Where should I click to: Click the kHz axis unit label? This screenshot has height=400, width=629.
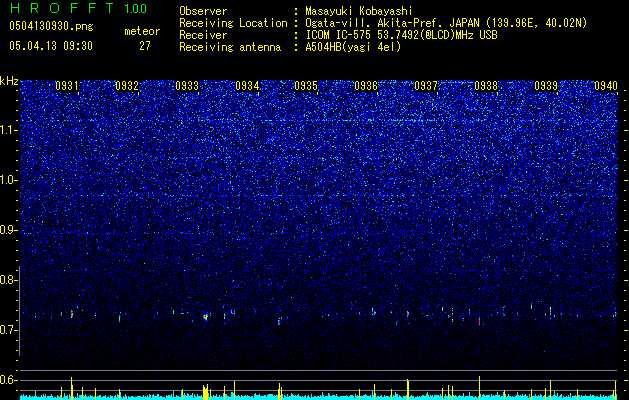[x=9, y=81]
